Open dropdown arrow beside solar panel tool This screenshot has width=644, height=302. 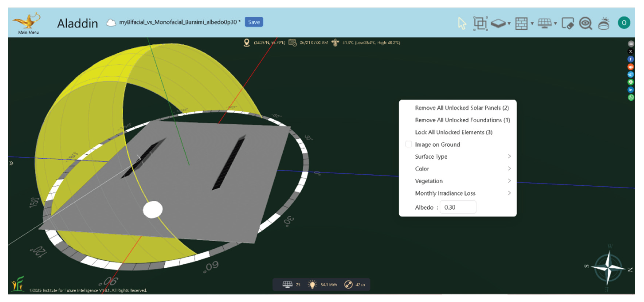[555, 23]
